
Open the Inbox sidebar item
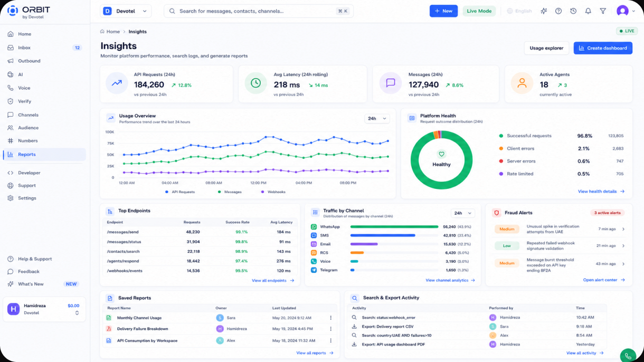pos(43,47)
